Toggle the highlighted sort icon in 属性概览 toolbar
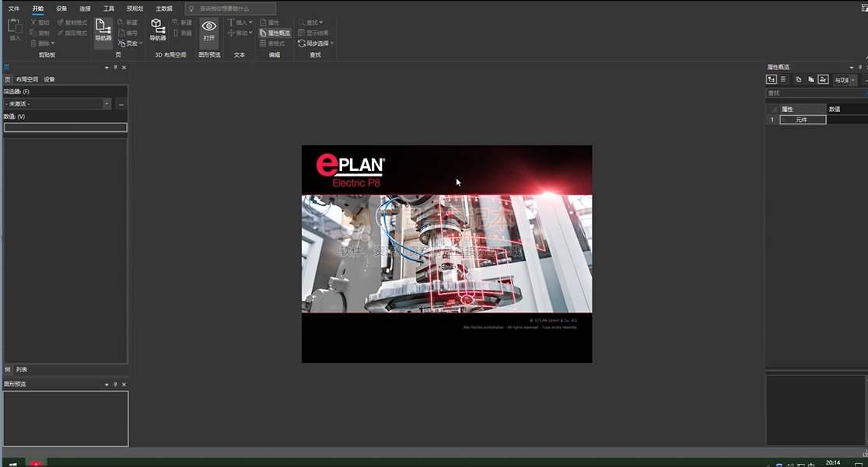Image resolution: width=868 pixels, height=467 pixels. (823, 79)
